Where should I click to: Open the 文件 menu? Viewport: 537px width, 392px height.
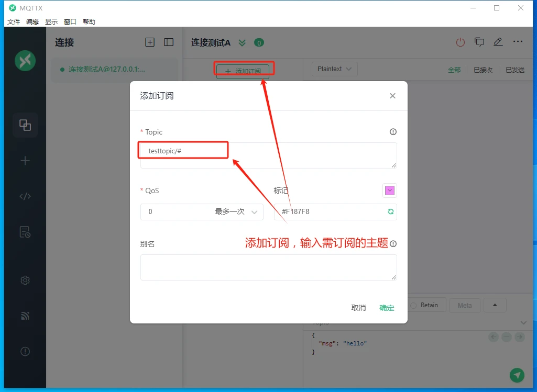(x=14, y=21)
